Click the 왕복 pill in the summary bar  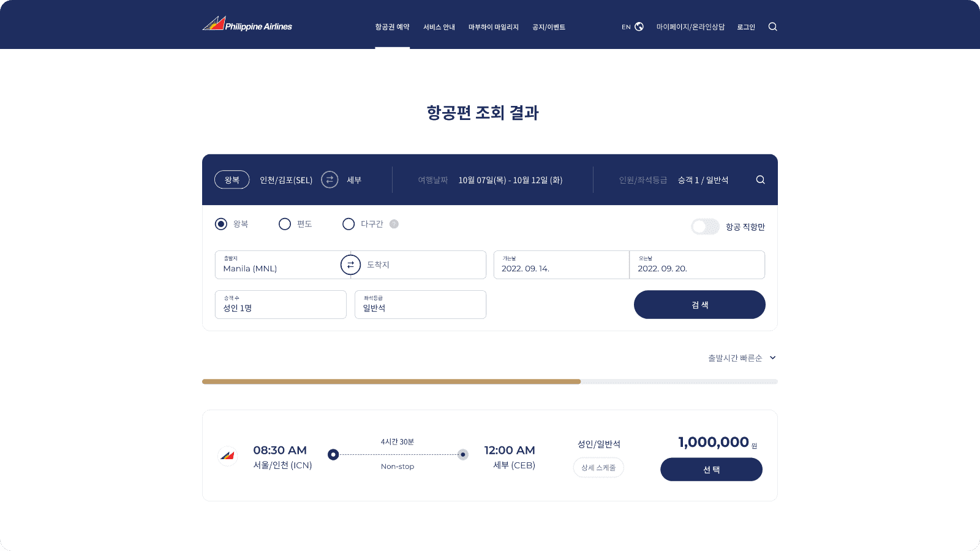[232, 179]
